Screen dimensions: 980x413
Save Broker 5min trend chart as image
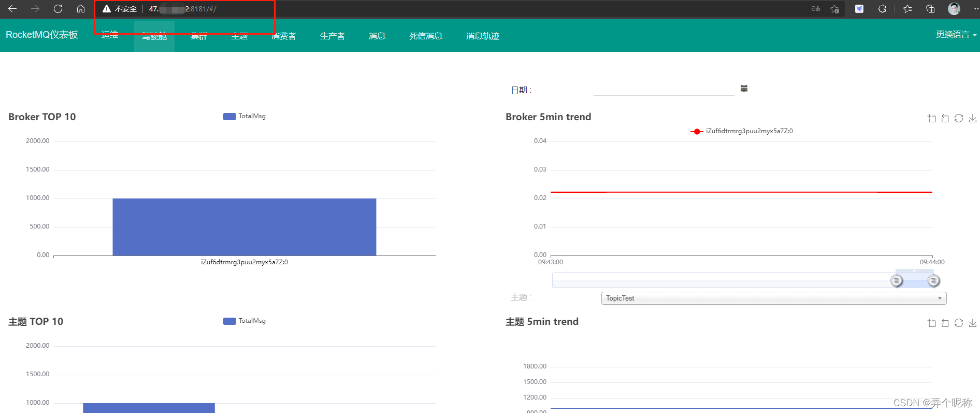[973, 118]
